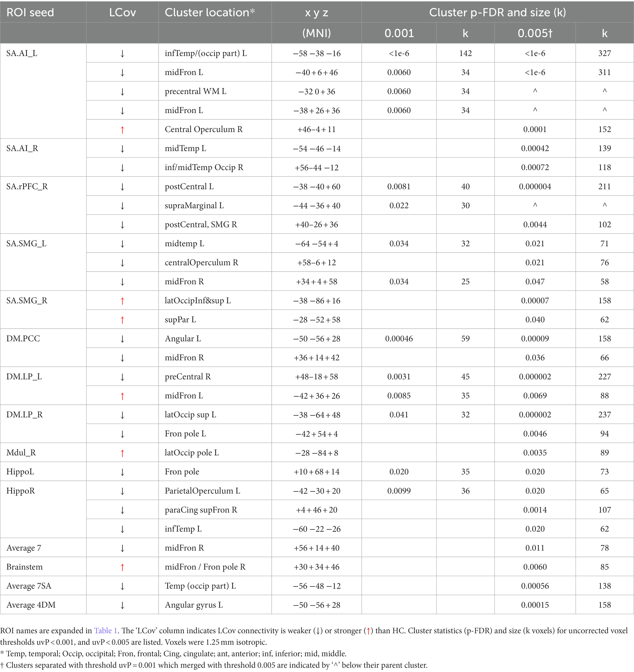Click the infTemp/(occip part) L cell
This screenshot has height=672, width=634.
[206, 53]
